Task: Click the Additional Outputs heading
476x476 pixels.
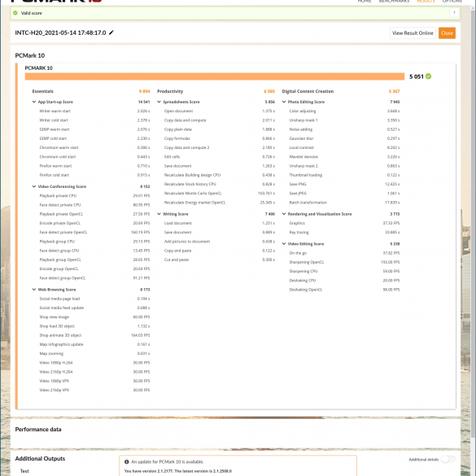Action: 40,458
